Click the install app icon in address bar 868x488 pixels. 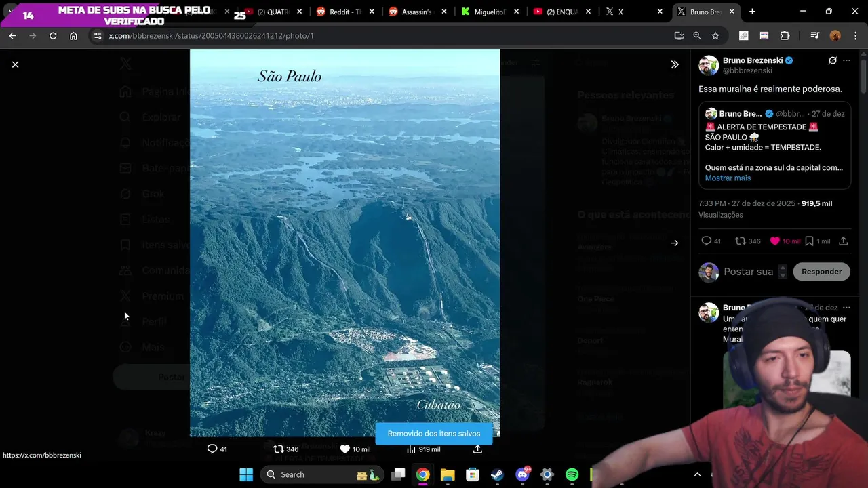(679, 35)
